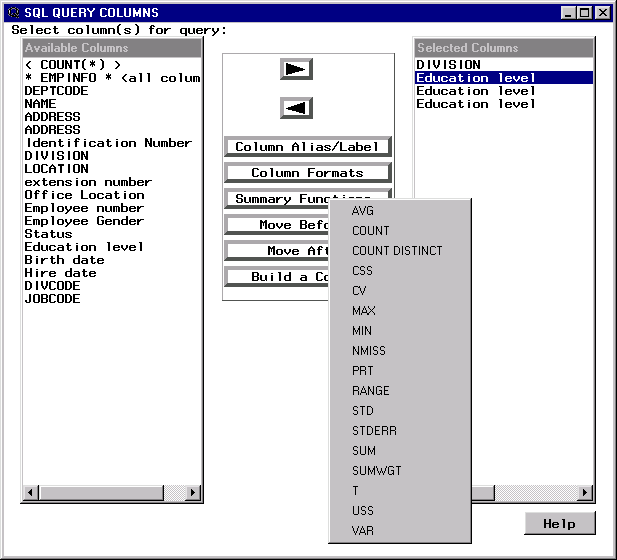This screenshot has height=560, width=617.
Task: Select COUNT DISTINCT summary function
Action: pyautogui.click(x=397, y=251)
